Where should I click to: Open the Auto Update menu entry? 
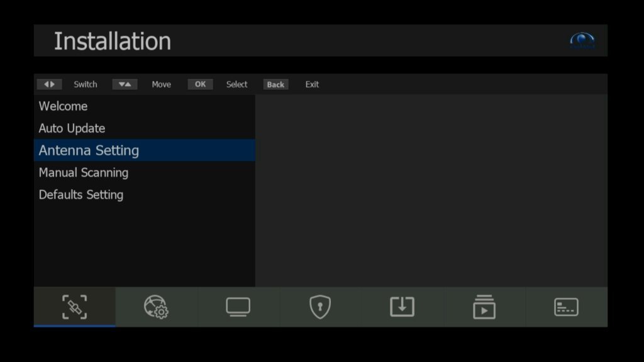(x=145, y=128)
